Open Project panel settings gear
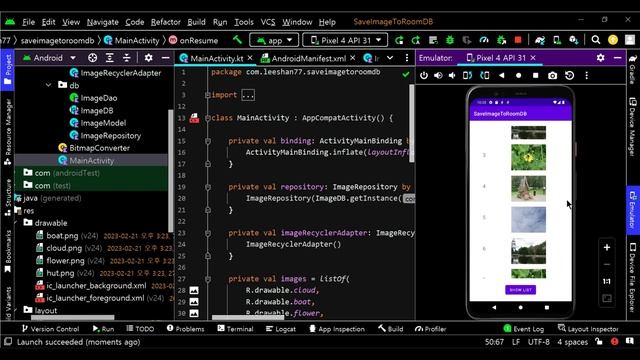This screenshot has height=360, width=640. [149, 58]
